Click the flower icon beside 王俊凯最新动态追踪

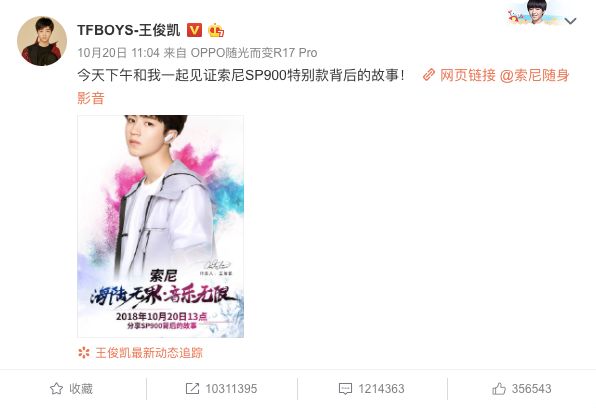click(x=84, y=352)
